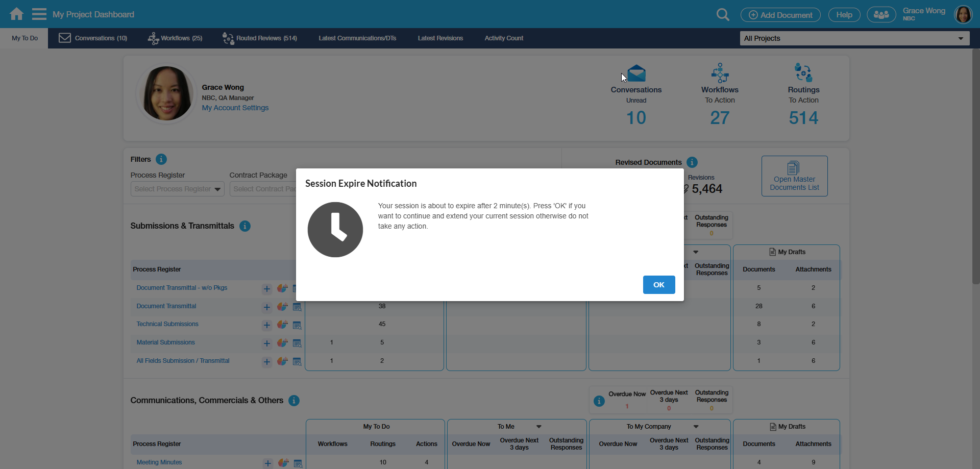Click the Conversations envelope icon in summary
The image size is (980, 469).
636,73
